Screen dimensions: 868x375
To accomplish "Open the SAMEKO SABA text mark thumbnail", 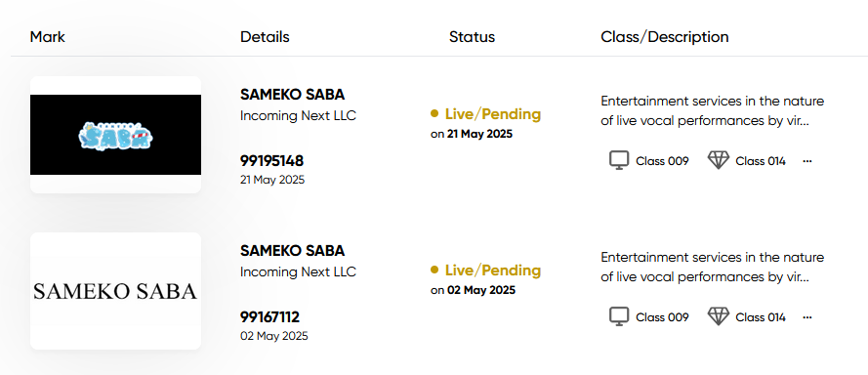I will pos(115,291).
